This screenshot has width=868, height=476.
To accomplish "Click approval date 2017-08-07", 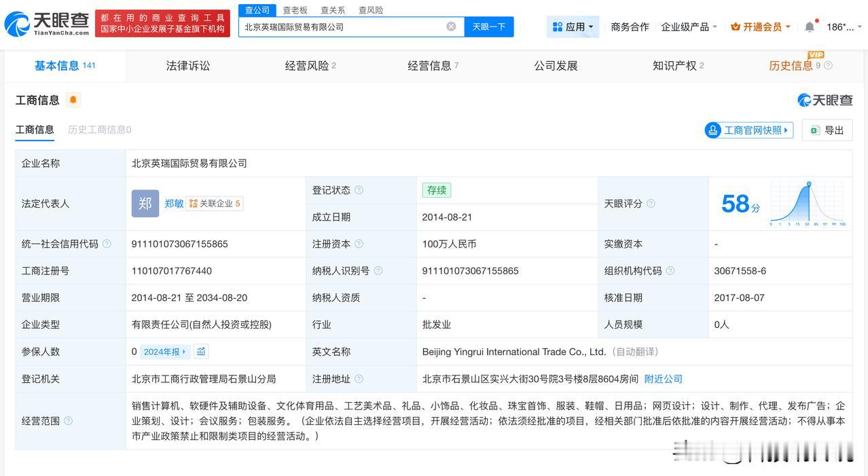I will 739,298.
